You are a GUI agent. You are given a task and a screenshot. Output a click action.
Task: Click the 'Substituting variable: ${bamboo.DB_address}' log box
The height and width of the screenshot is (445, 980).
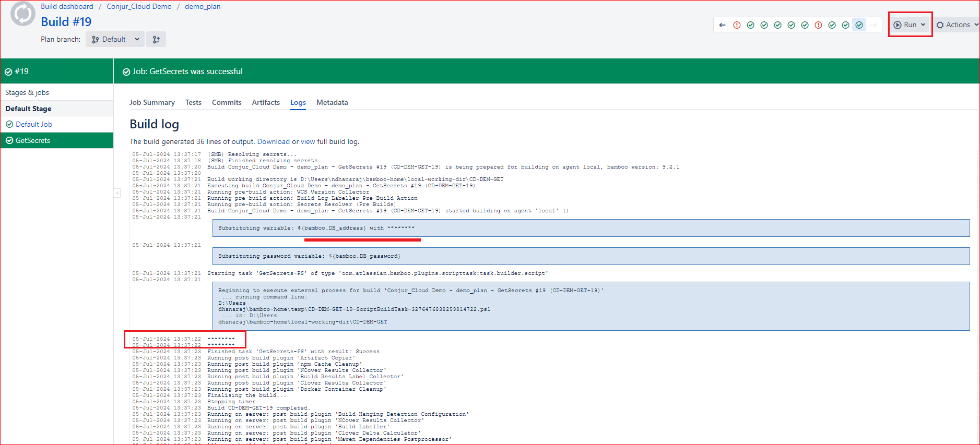click(x=591, y=228)
